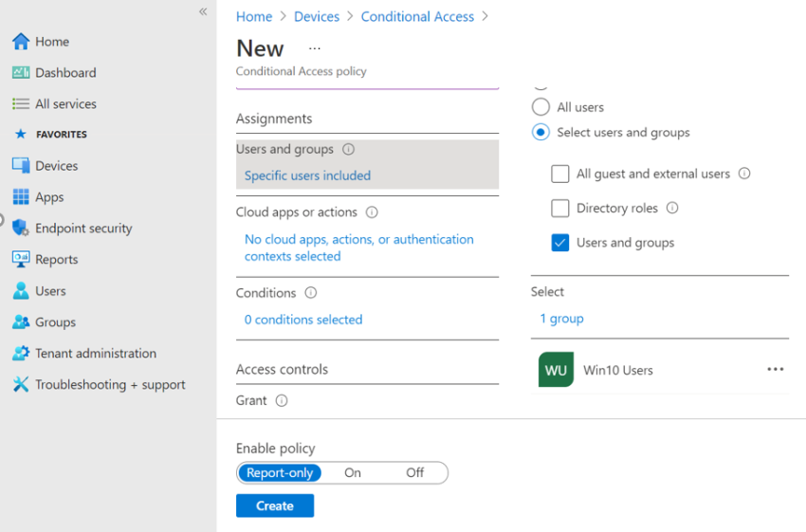Open Groups in the sidebar menu

56,322
